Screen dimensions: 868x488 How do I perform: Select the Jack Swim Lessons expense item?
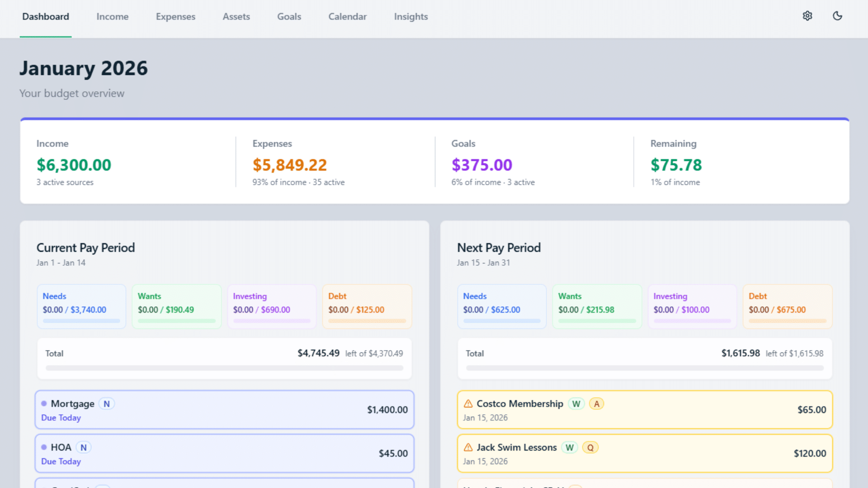(645, 453)
